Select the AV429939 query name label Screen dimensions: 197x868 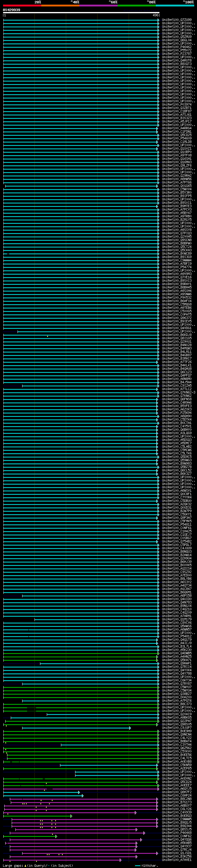pyautogui.click(x=11, y=10)
